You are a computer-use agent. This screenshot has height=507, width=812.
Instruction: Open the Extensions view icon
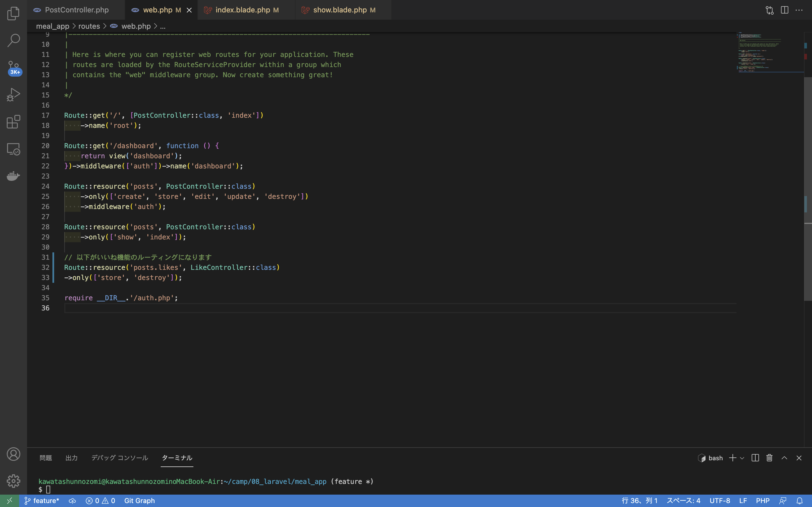[14, 122]
